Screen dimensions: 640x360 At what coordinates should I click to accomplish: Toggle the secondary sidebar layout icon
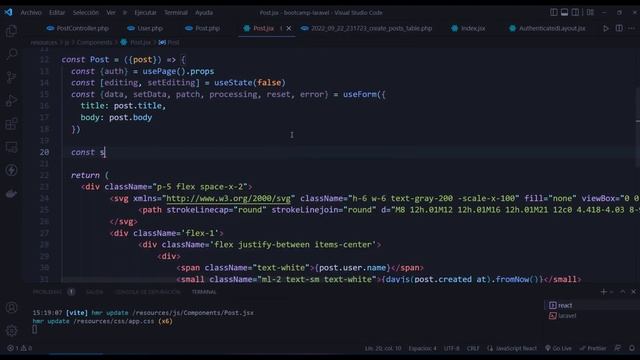[575, 12]
